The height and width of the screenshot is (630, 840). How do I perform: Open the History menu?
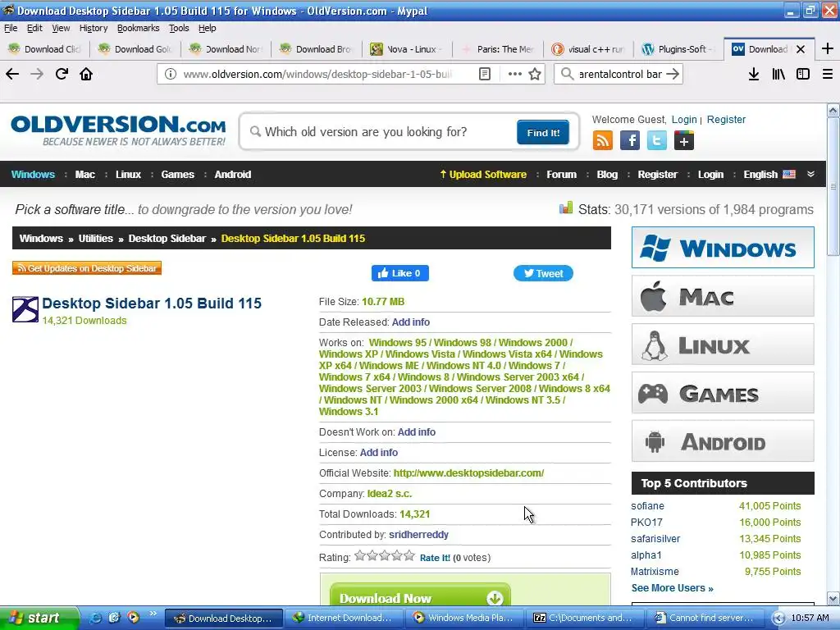tap(94, 28)
